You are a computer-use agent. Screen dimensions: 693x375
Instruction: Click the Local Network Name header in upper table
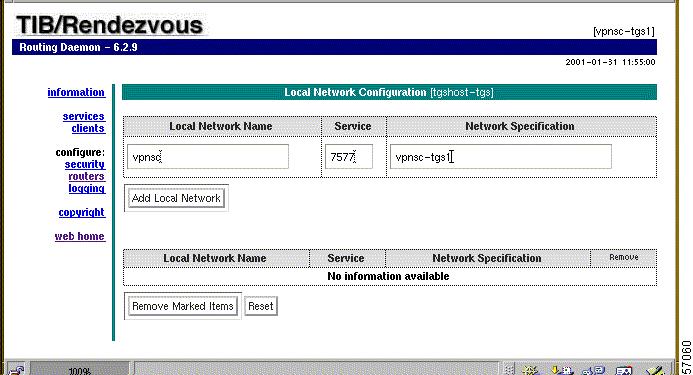coord(221,126)
